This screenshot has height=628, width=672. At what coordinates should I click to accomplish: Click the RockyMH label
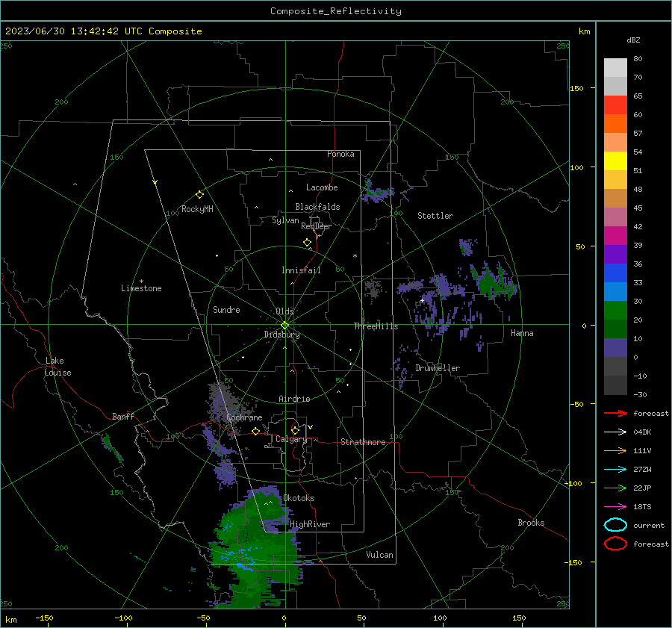tap(197, 209)
